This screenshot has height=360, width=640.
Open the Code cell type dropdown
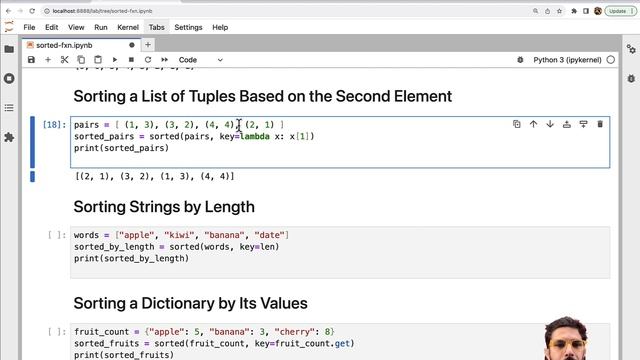point(200,60)
